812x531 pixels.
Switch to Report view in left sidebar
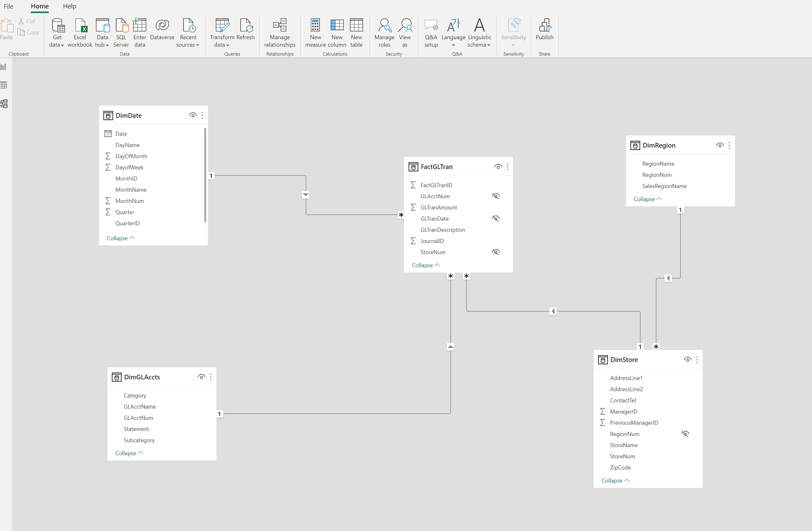[4, 67]
